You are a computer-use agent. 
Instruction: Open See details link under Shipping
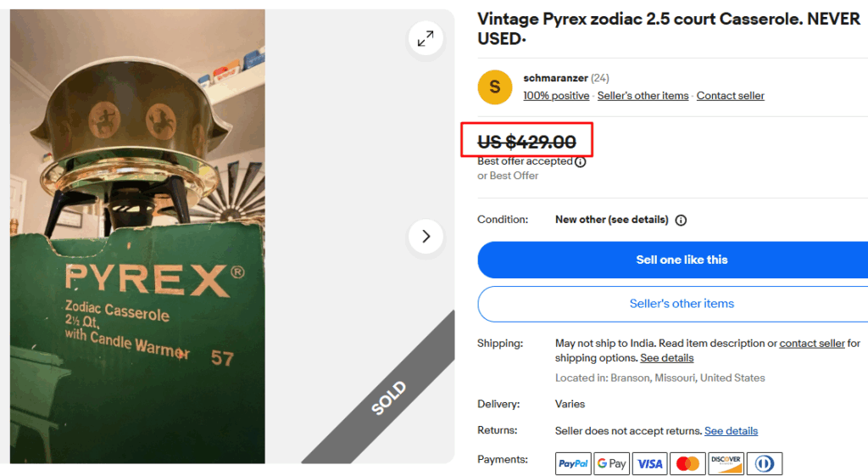[667, 358]
